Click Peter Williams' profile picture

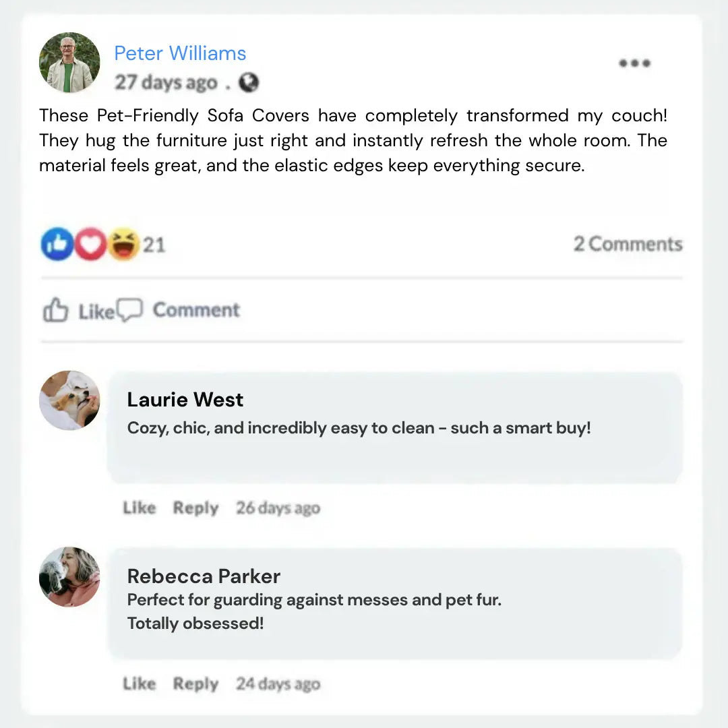69,63
